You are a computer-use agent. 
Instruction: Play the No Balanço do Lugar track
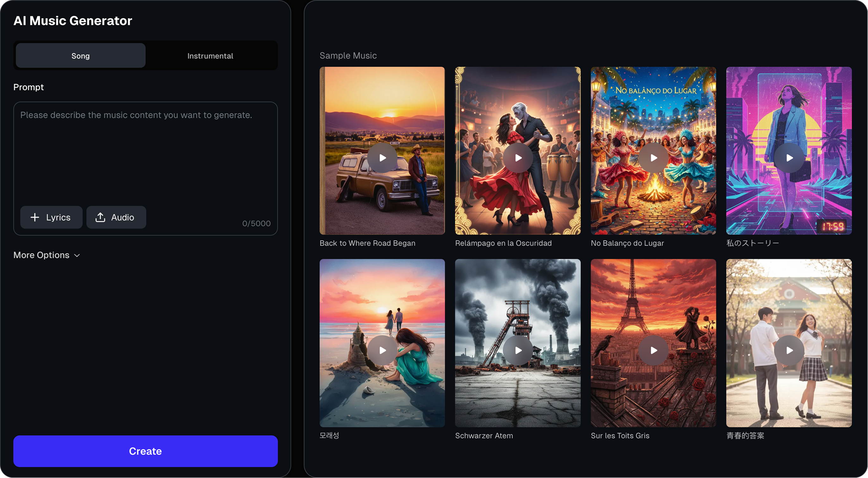click(x=653, y=157)
